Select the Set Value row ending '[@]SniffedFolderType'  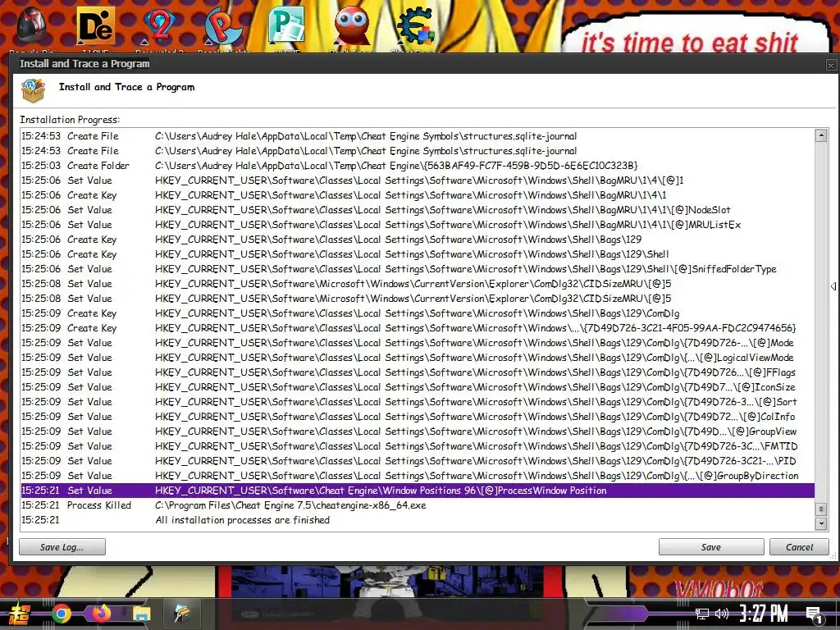coord(418,268)
